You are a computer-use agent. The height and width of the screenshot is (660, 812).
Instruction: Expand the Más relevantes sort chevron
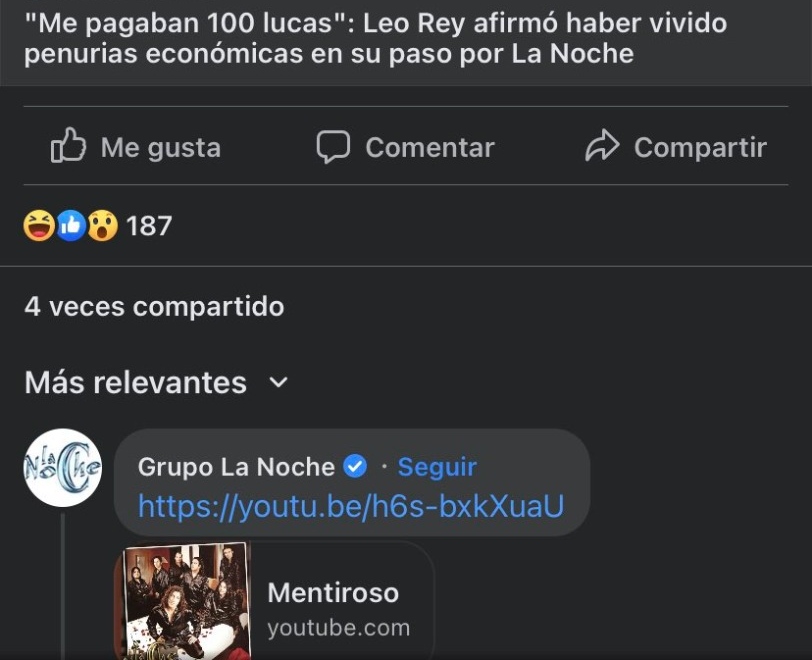coord(279,383)
